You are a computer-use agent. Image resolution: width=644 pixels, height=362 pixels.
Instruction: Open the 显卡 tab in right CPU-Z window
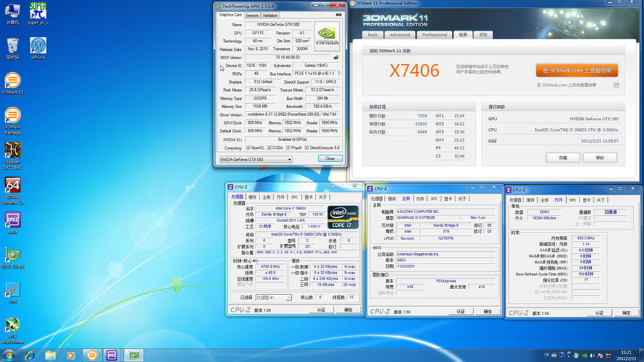coord(587,200)
